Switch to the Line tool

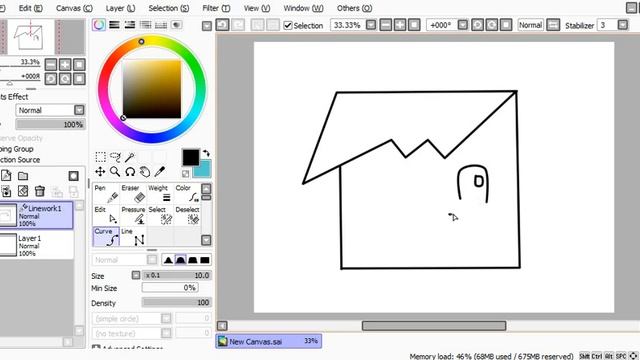coord(133,237)
